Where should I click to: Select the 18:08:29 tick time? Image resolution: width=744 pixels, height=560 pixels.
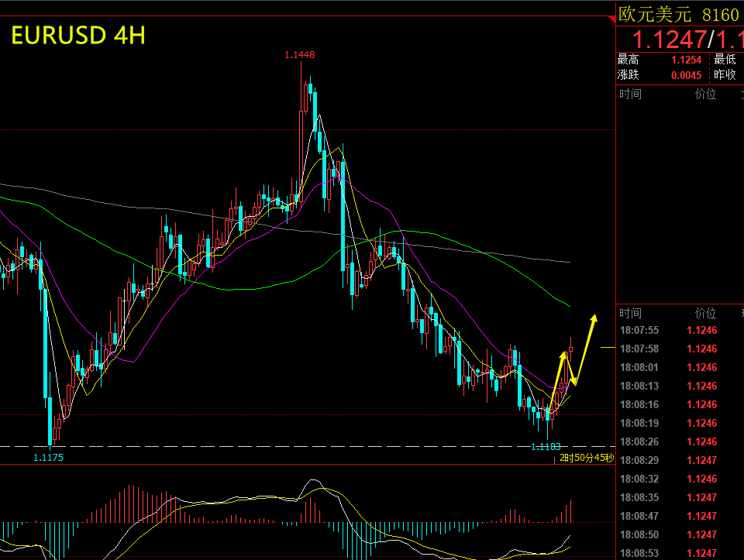point(639,460)
